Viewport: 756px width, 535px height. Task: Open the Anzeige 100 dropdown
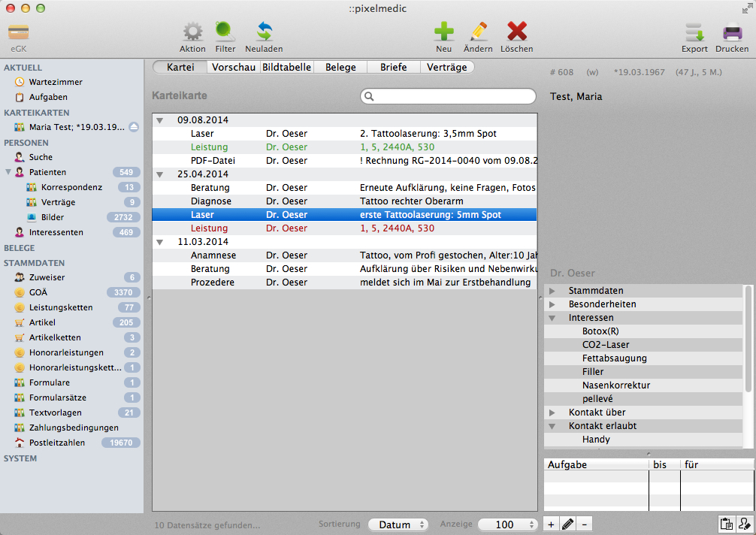508,524
